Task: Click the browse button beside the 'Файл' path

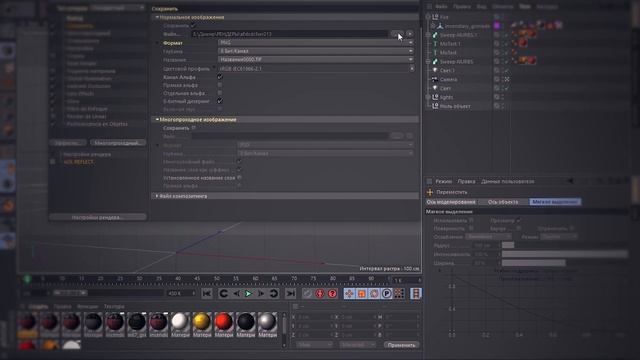Action: [x=397, y=34]
